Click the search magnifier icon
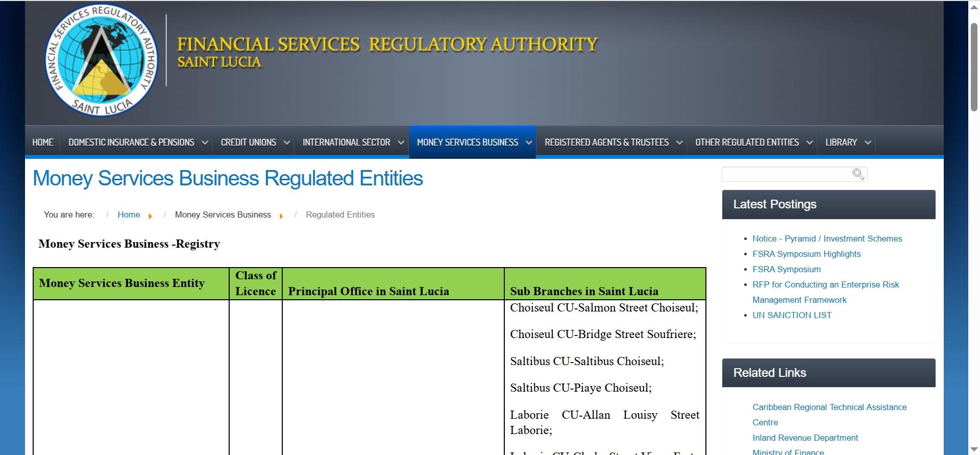Screen dimensions: 980x455 (x=858, y=174)
